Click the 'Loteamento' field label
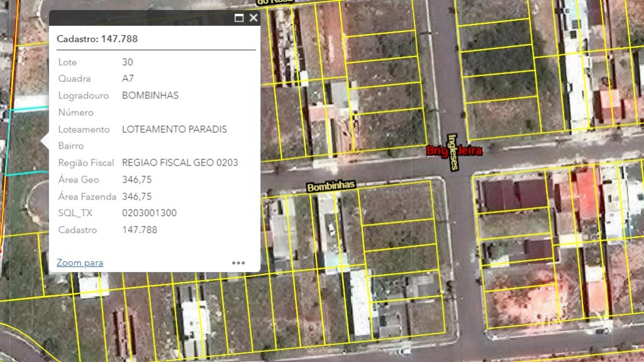644x362 pixels. [84, 129]
